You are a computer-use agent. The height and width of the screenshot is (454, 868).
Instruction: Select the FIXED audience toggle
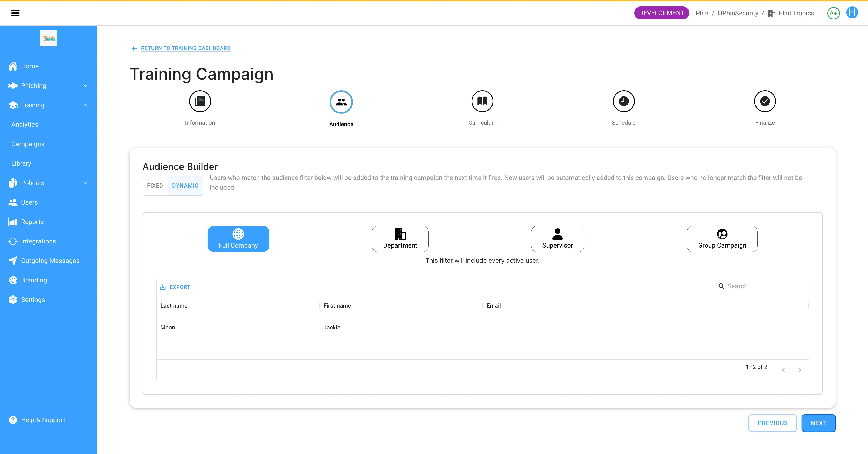click(155, 185)
